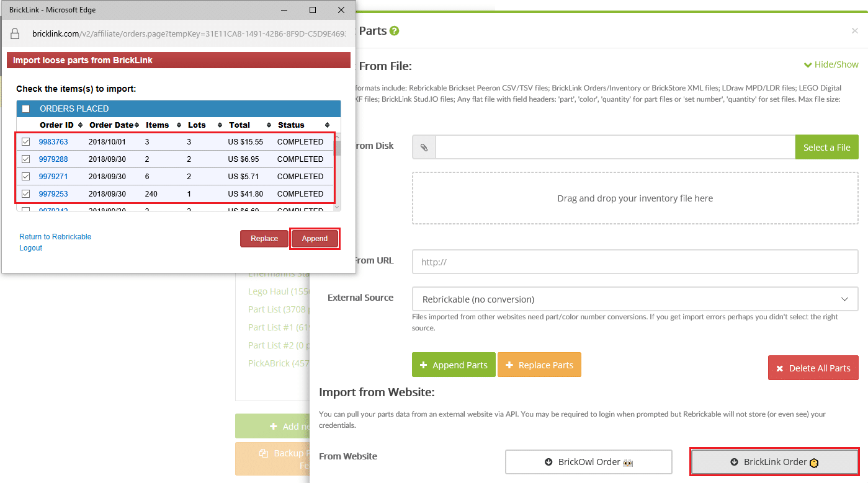Open Part List #1 in background page

tap(279, 327)
